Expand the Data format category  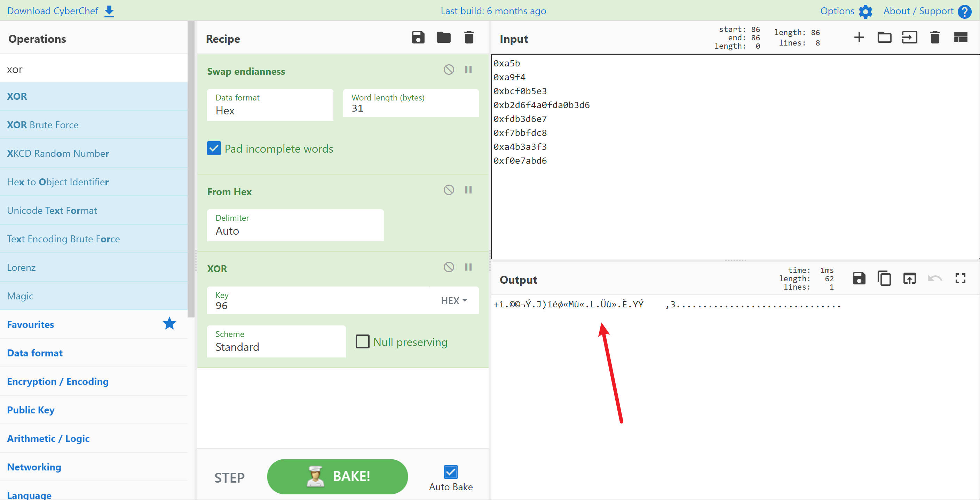pyautogui.click(x=35, y=353)
